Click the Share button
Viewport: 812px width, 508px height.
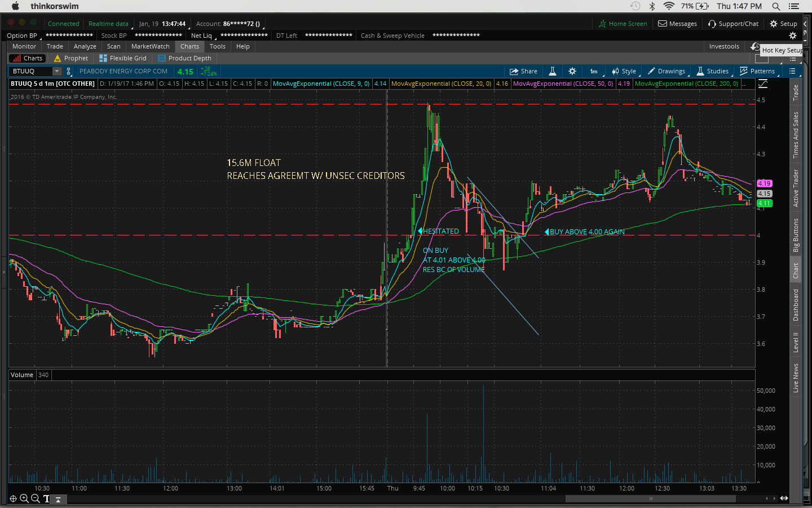pyautogui.click(x=523, y=71)
